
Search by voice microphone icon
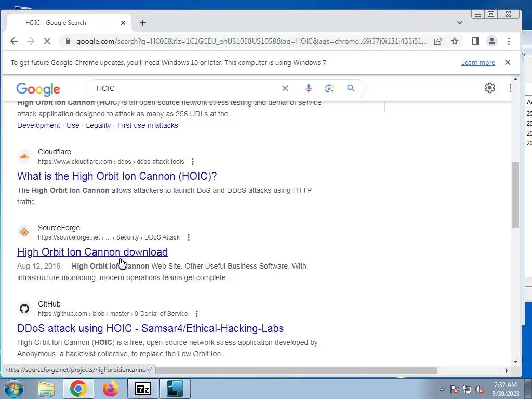(x=309, y=88)
